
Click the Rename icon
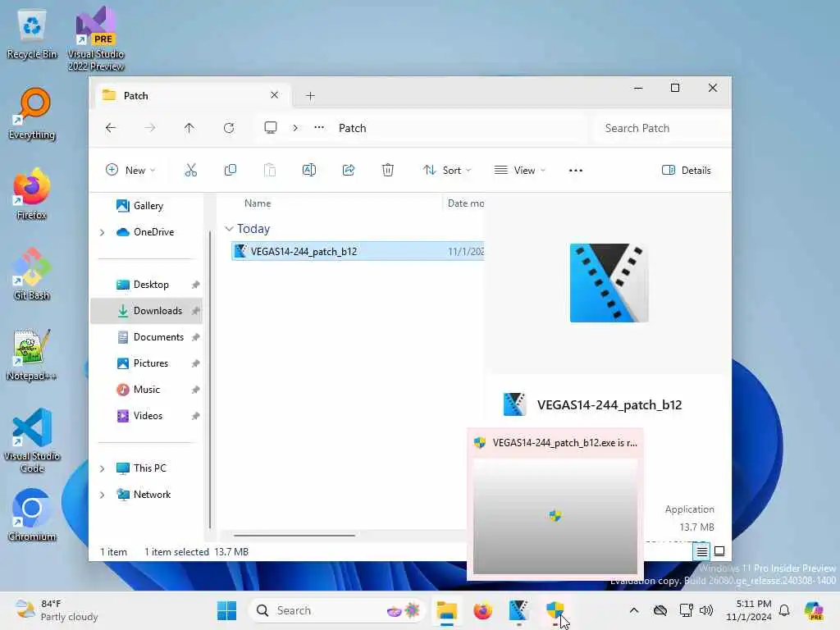(x=309, y=171)
